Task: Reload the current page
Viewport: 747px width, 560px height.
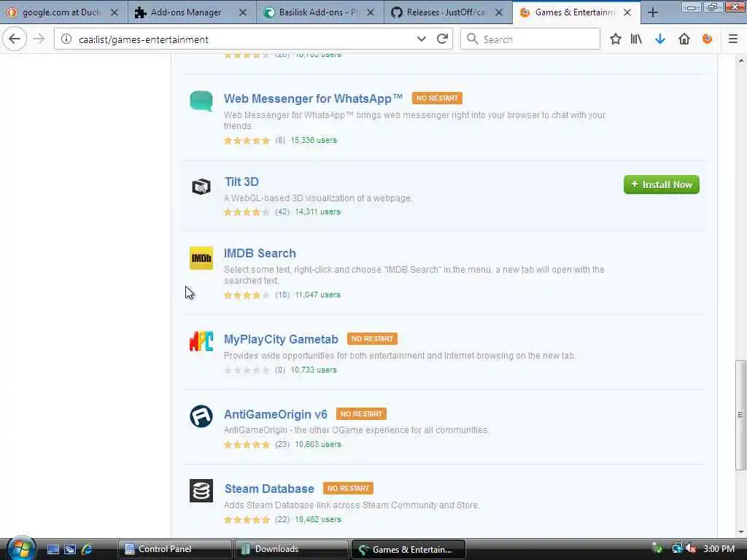Action: [442, 39]
